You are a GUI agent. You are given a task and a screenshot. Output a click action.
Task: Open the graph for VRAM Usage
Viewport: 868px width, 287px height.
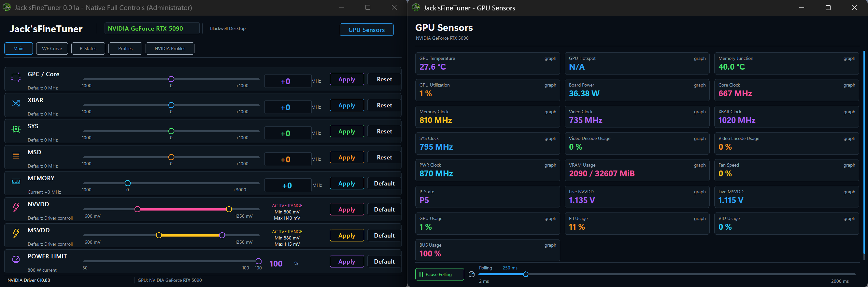pos(700,165)
